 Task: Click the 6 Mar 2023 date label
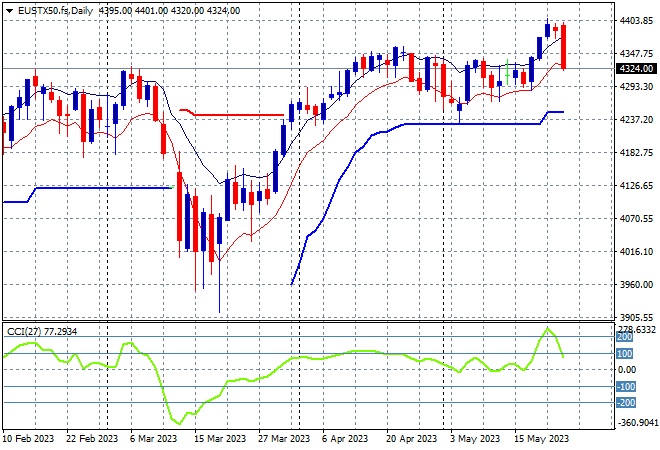click(154, 439)
